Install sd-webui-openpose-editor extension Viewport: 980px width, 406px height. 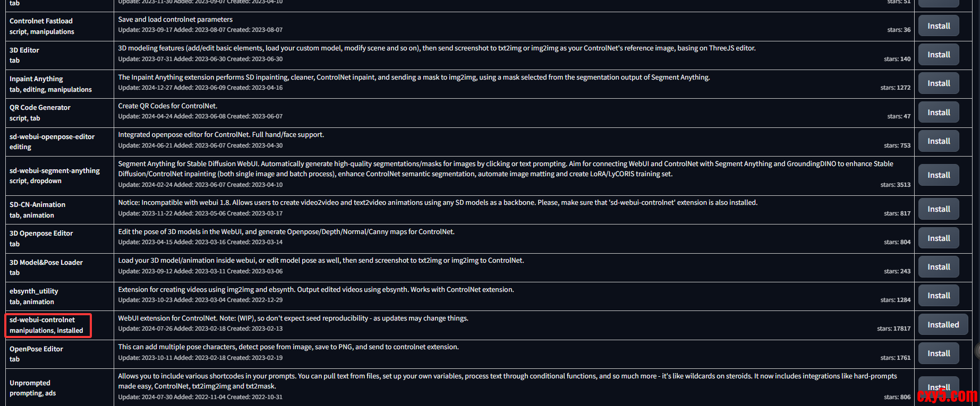click(939, 141)
